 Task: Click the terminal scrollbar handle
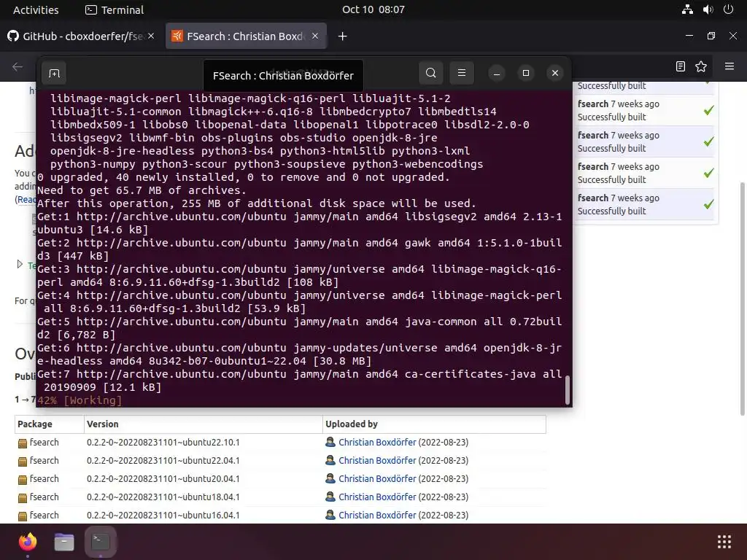click(568, 391)
